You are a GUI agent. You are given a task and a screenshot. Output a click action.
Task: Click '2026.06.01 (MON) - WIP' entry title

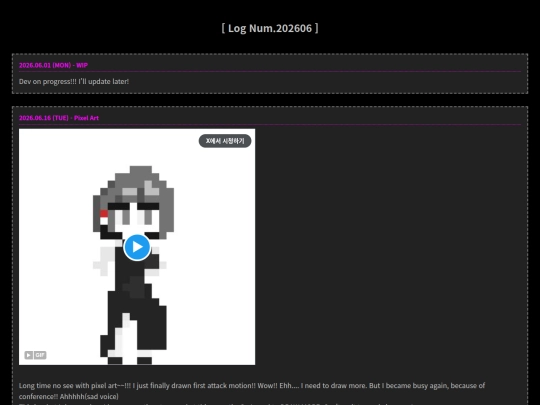(x=53, y=65)
